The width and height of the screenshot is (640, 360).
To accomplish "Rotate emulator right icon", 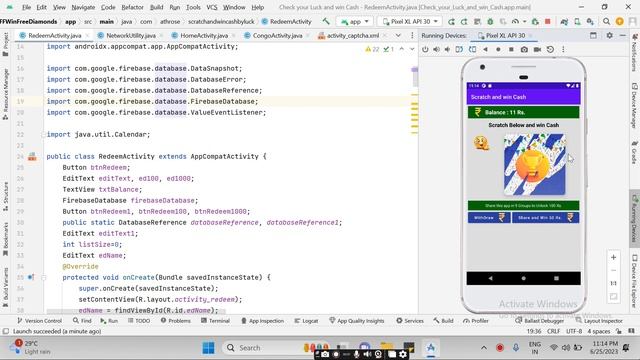I will [x=472, y=49].
